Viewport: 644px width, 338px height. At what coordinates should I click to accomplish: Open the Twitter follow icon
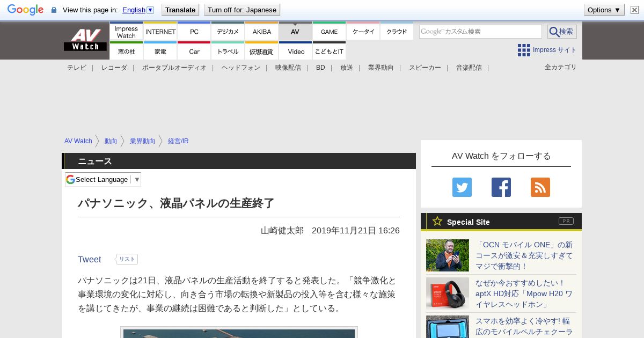pos(462,187)
